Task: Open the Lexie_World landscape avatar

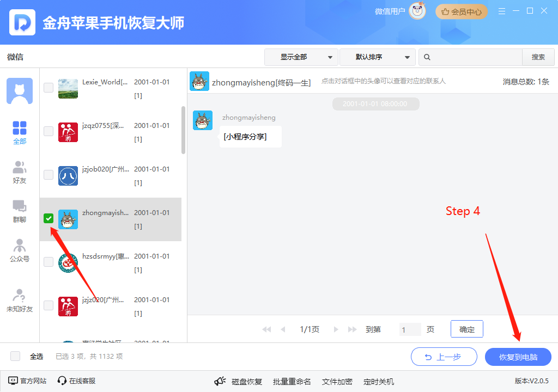Action: click(68, 89)
